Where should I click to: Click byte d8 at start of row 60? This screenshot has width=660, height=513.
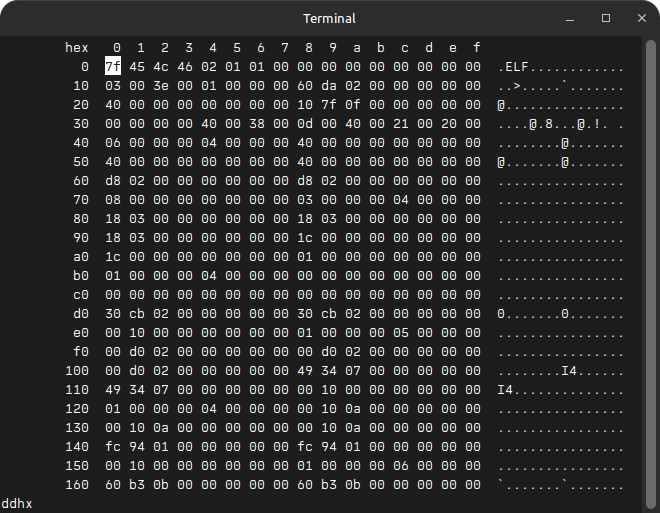pos(113,181)
